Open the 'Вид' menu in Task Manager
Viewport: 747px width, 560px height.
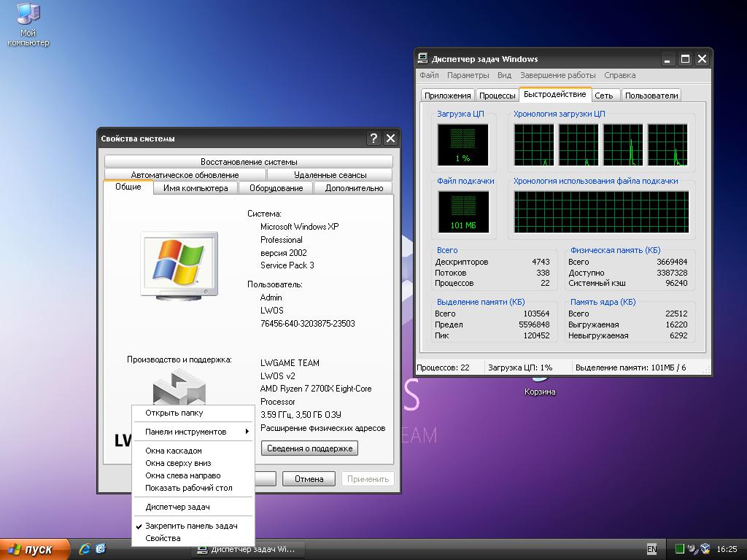point(504,75)
